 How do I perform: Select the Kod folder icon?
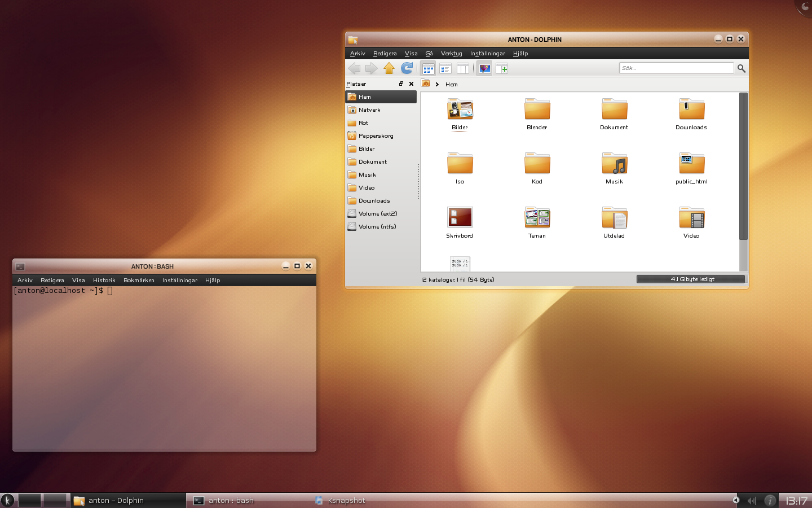click(537, 163)
